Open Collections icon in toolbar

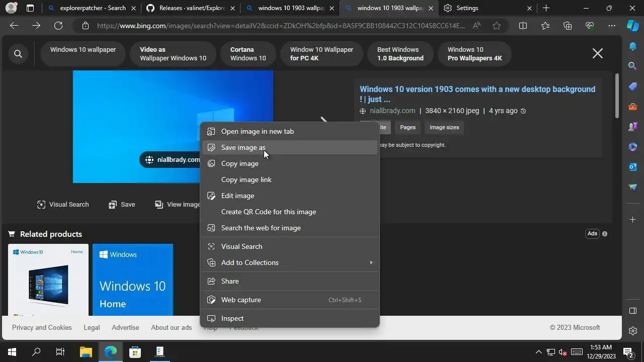[x=568, y=26]
